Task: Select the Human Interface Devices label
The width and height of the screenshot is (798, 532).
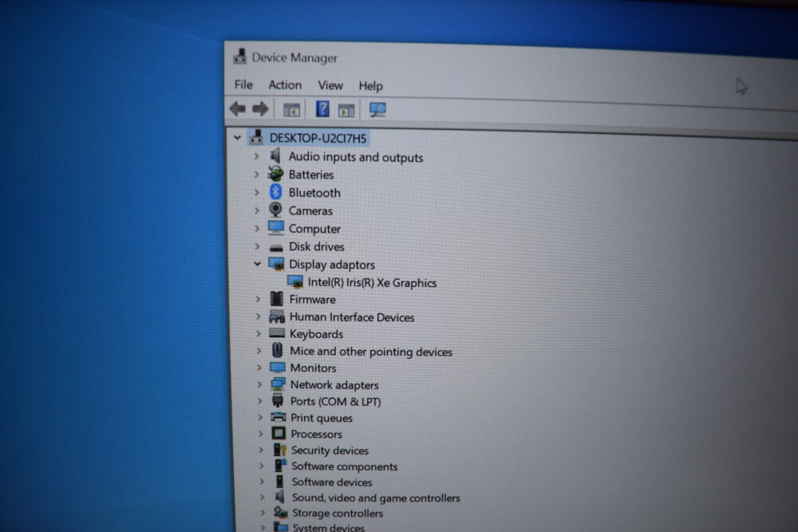Action: click(x=352, y=317)
